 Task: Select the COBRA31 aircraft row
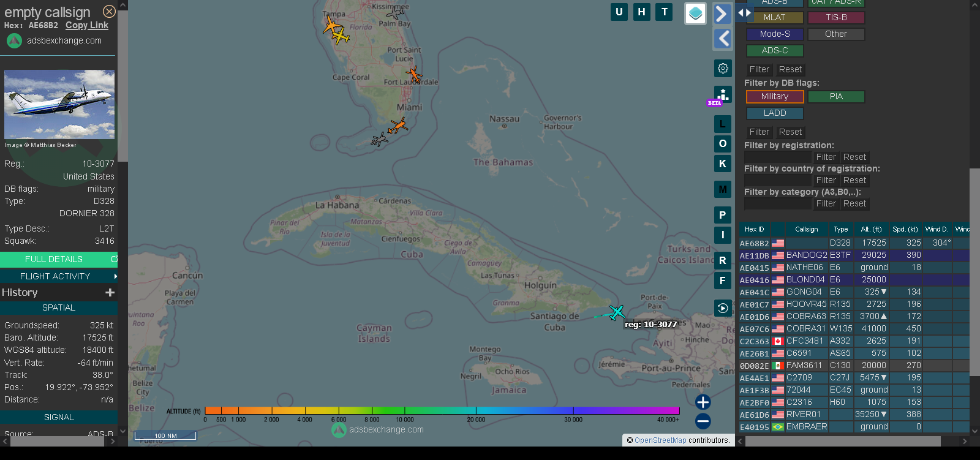click(x=854, y=329)
